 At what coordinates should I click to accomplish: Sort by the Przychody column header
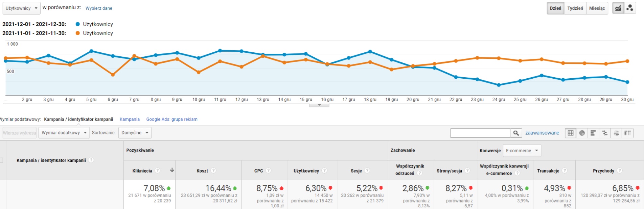pyautogui.click(x=603, y=171)
